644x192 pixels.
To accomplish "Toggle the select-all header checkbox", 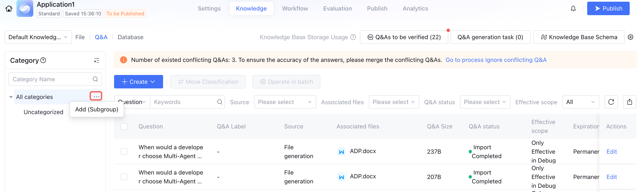I will tap(124, 127).
